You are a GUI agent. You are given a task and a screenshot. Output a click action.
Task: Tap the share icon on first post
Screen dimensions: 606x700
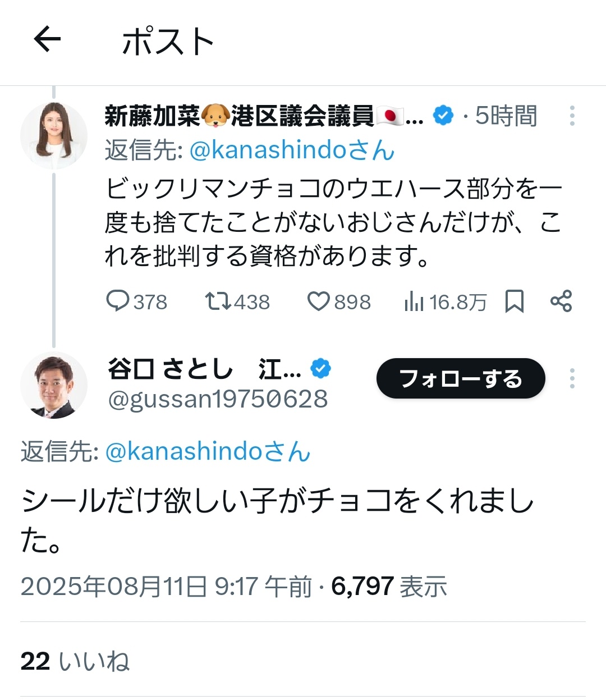561,301
